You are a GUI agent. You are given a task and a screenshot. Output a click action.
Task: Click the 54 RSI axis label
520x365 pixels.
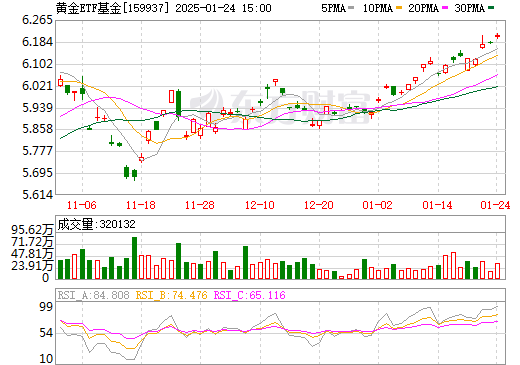(46, 333)
